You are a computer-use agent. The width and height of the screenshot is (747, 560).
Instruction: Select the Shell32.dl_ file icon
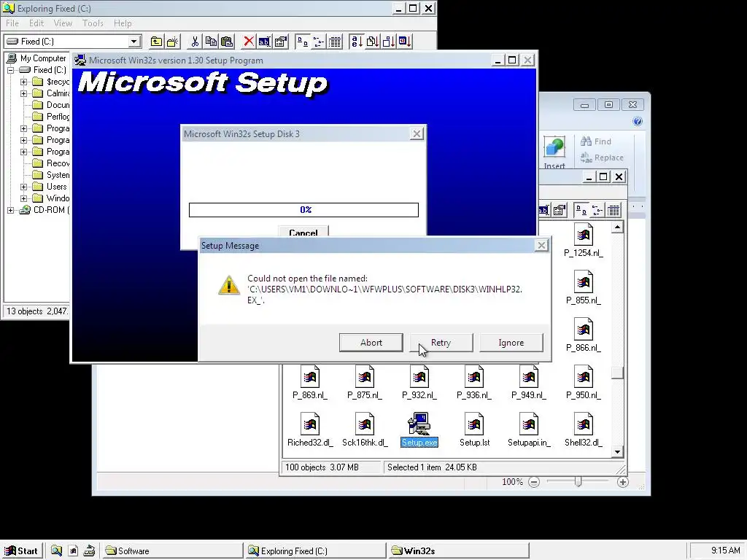point(584,424)
